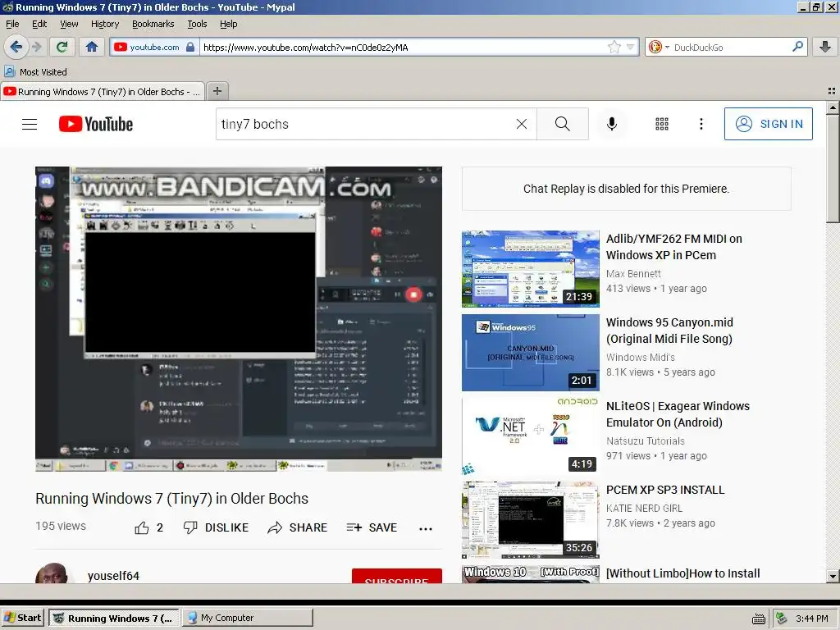Save the video to a playlist
Screen dimensions: 840x630
click(372, 527)
